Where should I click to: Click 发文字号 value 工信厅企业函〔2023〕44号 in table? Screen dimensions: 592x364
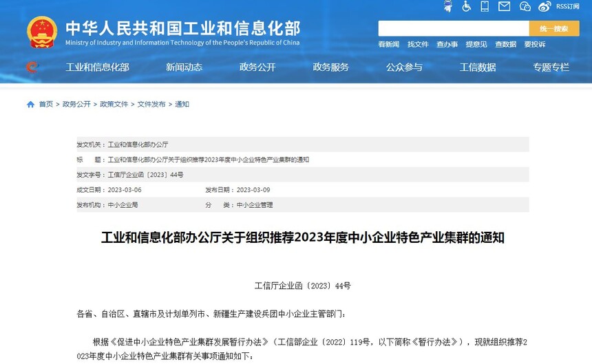[145, 175]
